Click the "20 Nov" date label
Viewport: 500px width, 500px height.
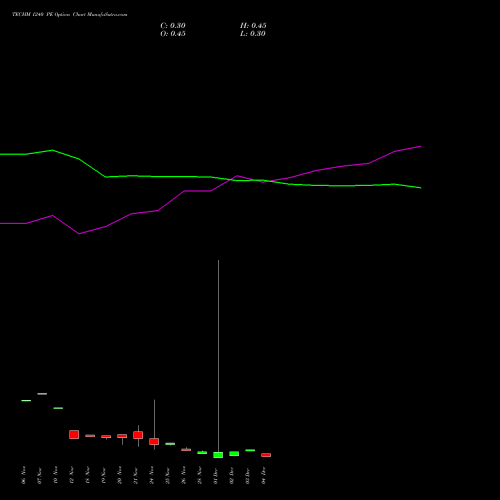click(x=119, y=475)
